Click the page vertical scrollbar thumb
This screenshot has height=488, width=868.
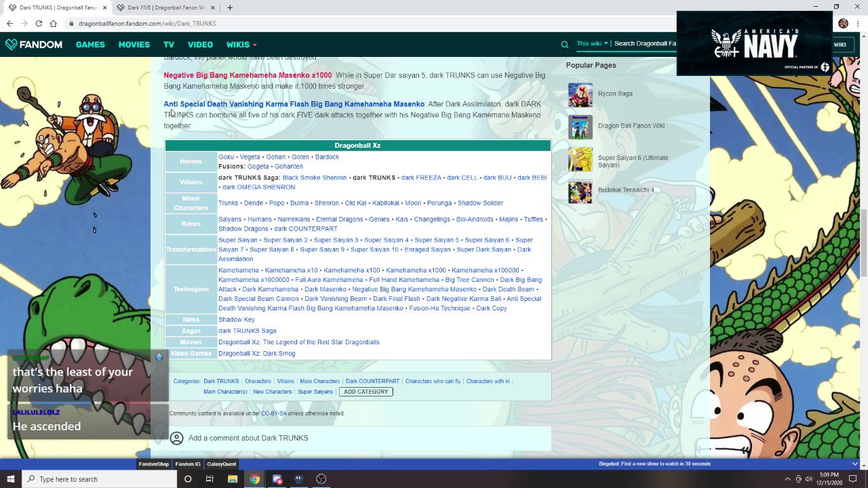(x=864, y=243)
